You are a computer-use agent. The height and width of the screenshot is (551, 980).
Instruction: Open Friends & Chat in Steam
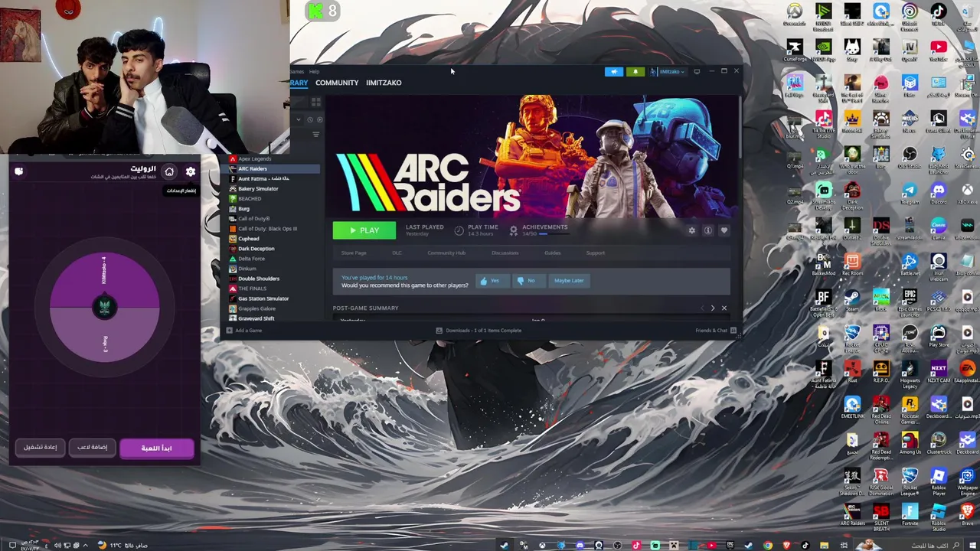pos(715,331)
